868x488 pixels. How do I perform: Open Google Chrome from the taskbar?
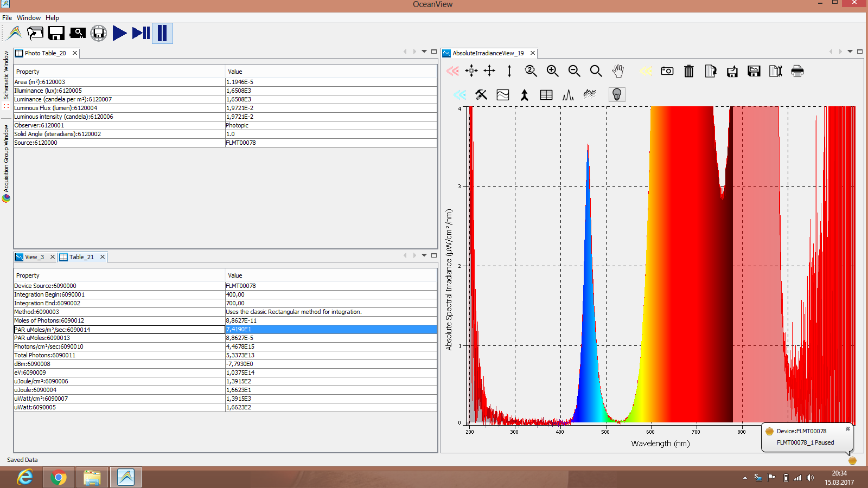[x=58, y=477]
